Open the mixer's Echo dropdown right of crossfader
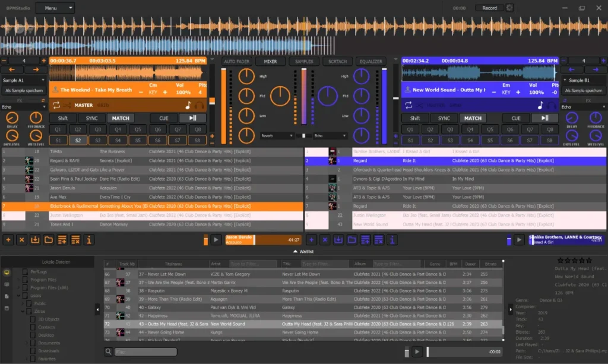This screenshot has width=608, height=364. pos(330,135)
